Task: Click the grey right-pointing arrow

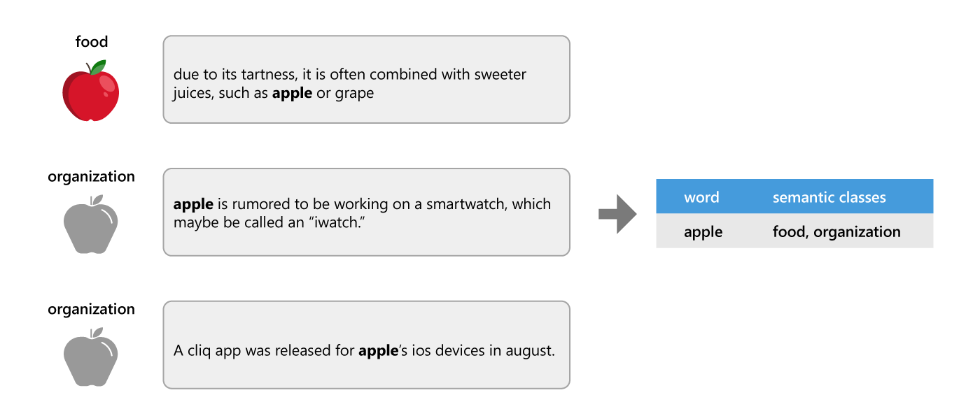Action: click(617, 215)
